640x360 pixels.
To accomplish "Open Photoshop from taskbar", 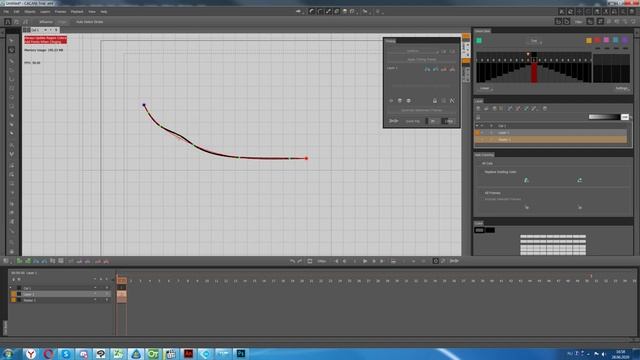I will point(241,353).
